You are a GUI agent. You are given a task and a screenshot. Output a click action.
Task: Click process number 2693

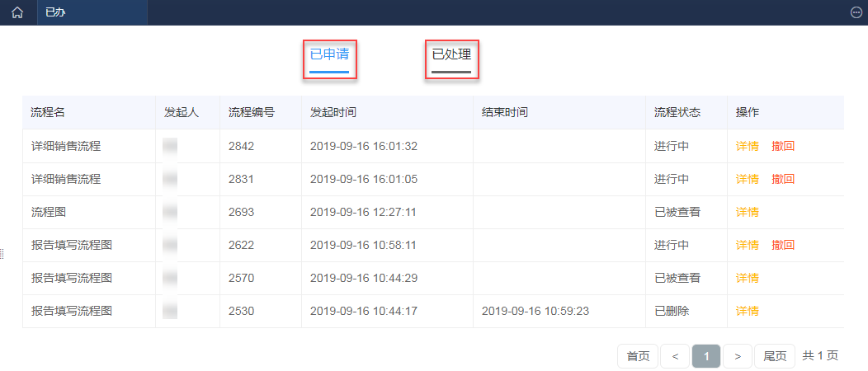[241, 213]
